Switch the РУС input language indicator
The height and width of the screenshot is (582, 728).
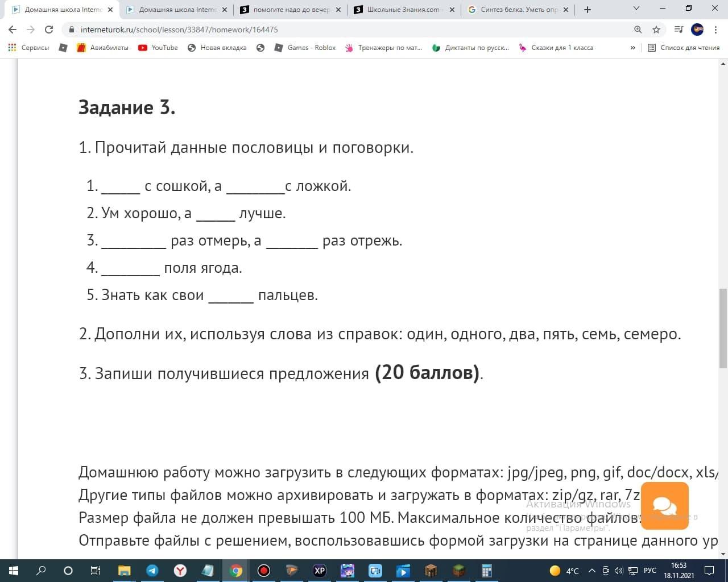(x=650, y=571)
